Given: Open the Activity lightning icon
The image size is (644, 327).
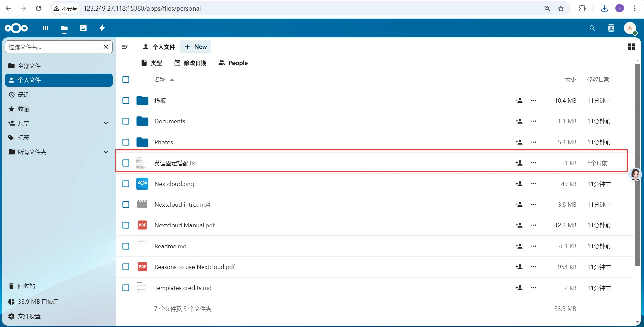Looking at the screenshot, I should click(x=102, y=28).
